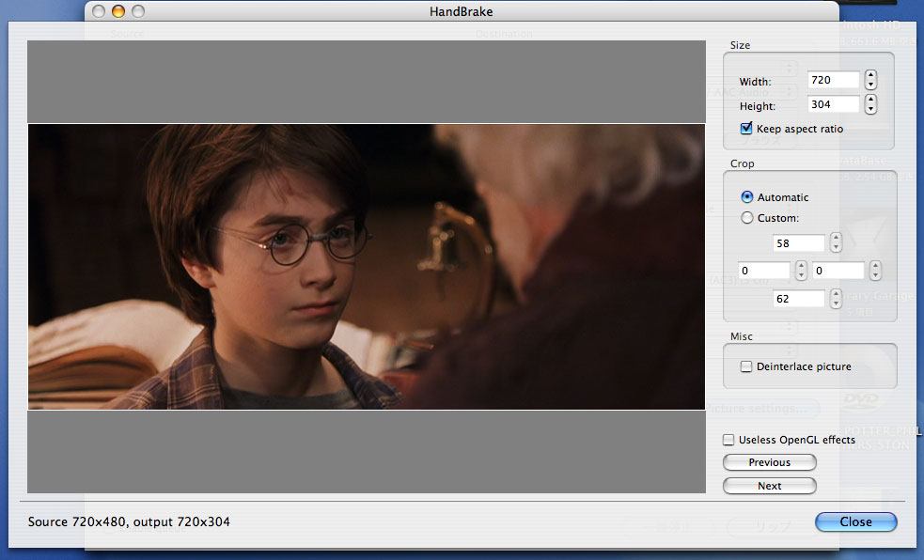Increase Height using stepper up arrow
The height and width of the screenshot is (560, 924).
[871, 99]
